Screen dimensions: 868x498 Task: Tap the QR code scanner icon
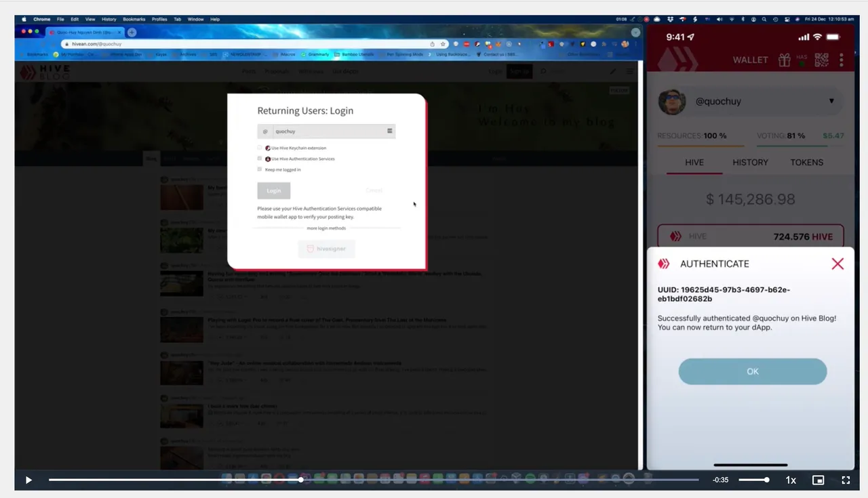point(821,60)
